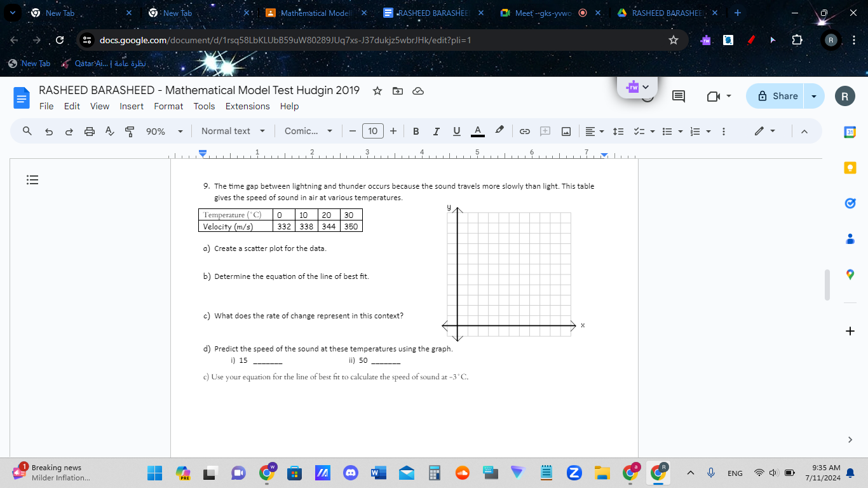Screen dimensions: 868x488
Task: Open the Edit menu
Action: [x=72, y=106]
